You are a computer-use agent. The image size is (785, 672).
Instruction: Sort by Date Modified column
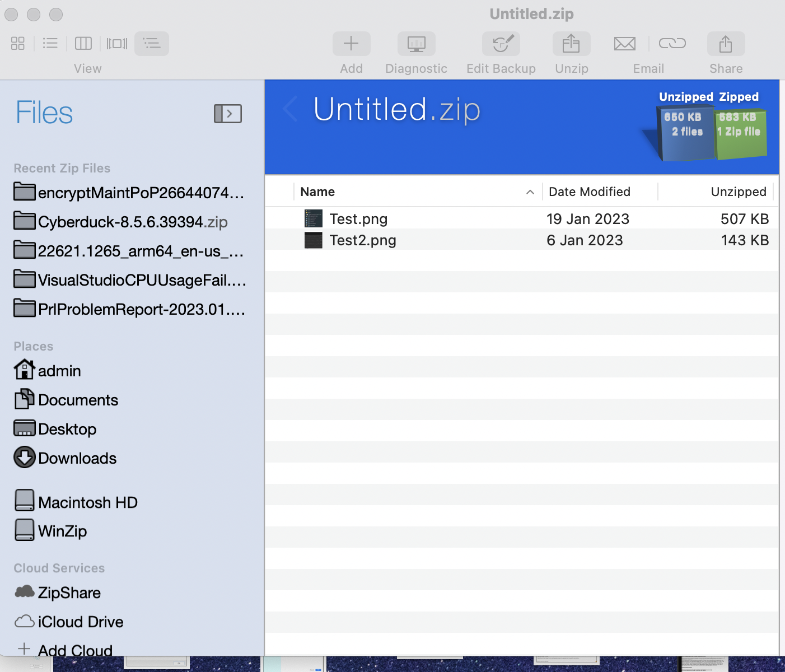[x=600, y=192]
